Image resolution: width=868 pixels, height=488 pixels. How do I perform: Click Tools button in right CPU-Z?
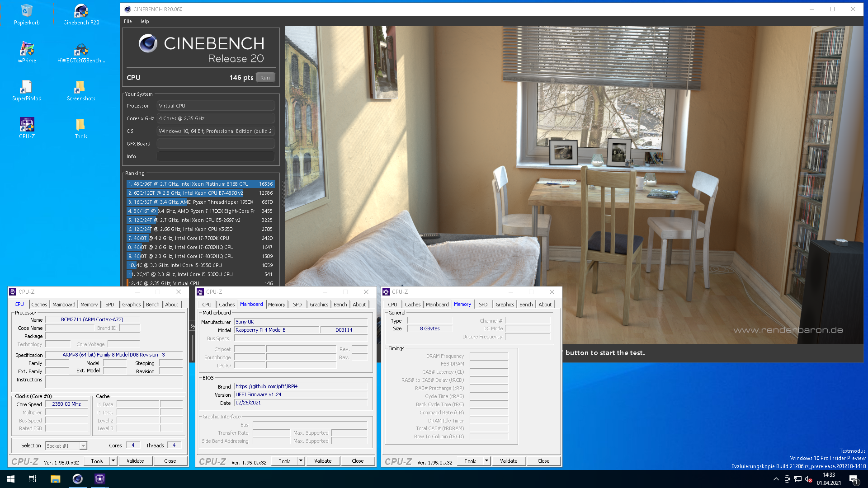click(x=470, y=461)
